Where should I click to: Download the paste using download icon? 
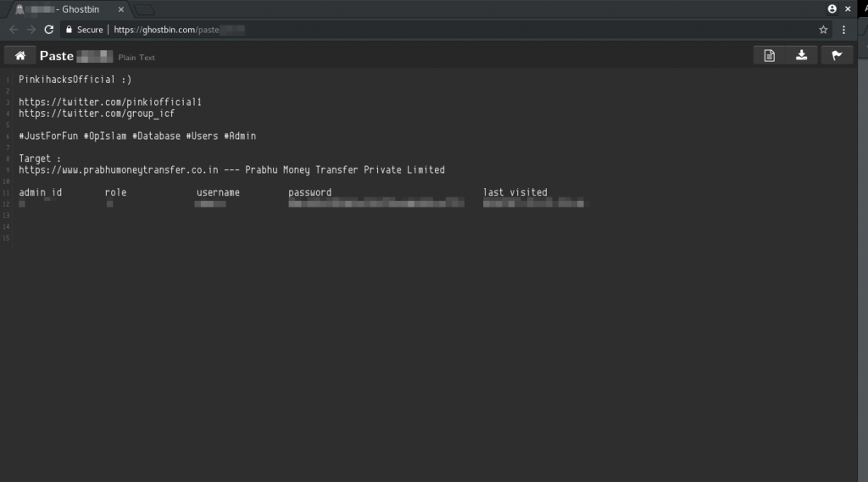(x=801, y=55)
